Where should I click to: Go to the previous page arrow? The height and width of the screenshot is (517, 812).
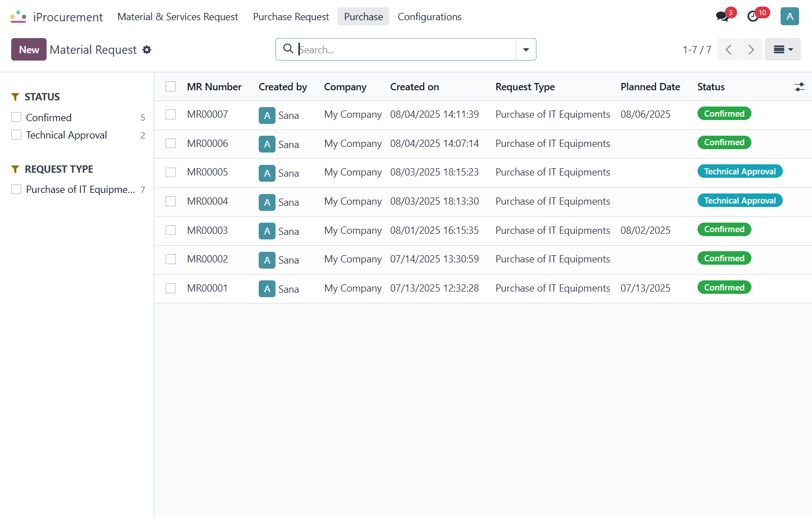728,49
